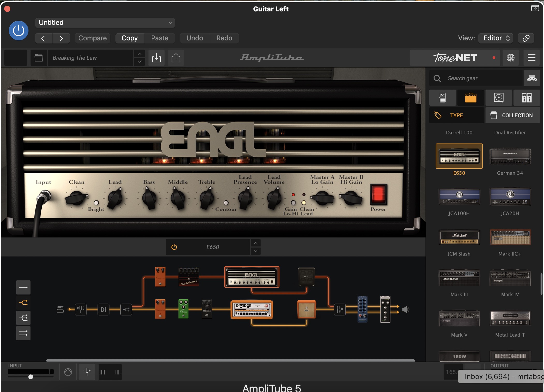Click the E650 model down arrow

(x=256, y=251)
